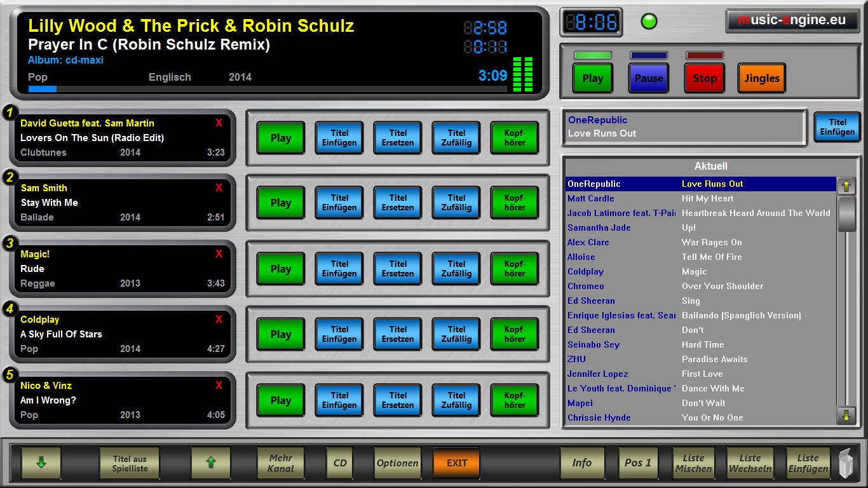Click Titel Ersetzen next to the Magic! track
Viewport: 868px width, 488px height.
tap(397, 269)
